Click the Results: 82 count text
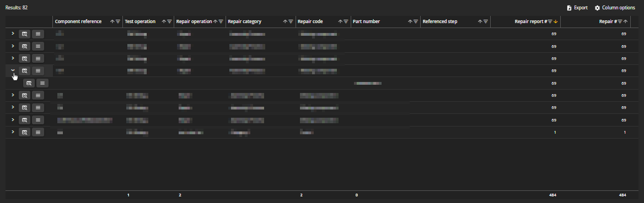Screen dimensions: 644x203 pyautogui.click(x=17, y=8)
